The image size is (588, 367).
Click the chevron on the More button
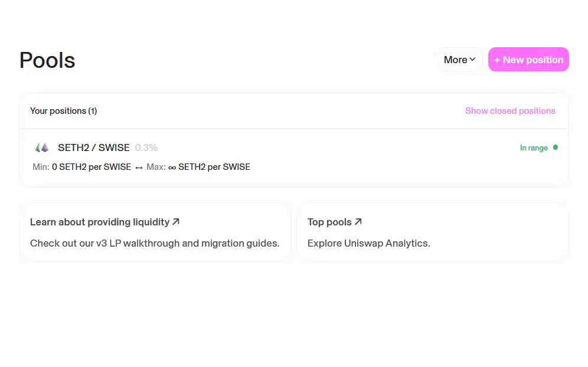(x=472, y=60)
